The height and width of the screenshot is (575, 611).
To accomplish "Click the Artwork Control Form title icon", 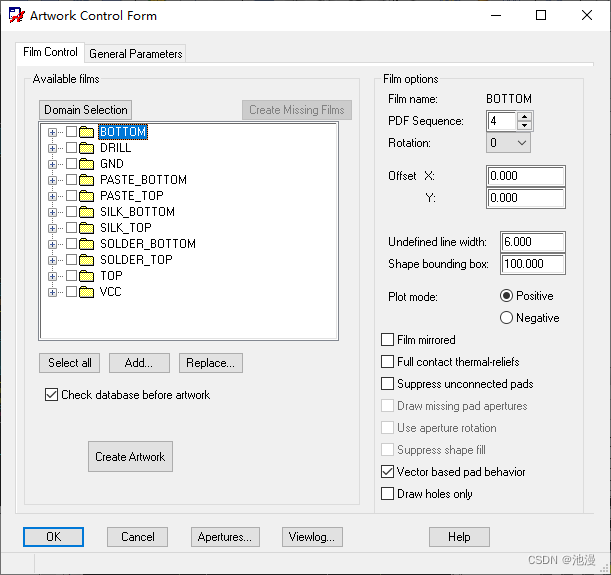I will 16,16.
